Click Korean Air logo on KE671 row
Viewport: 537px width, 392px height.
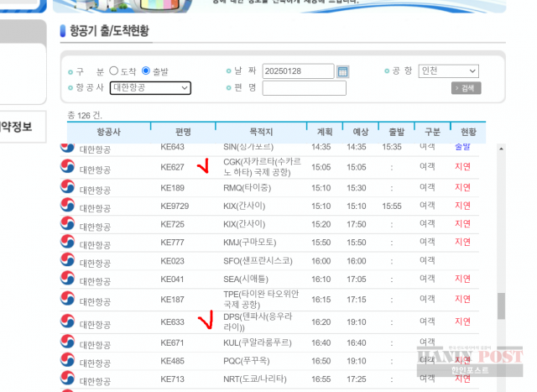coord(68,342)
